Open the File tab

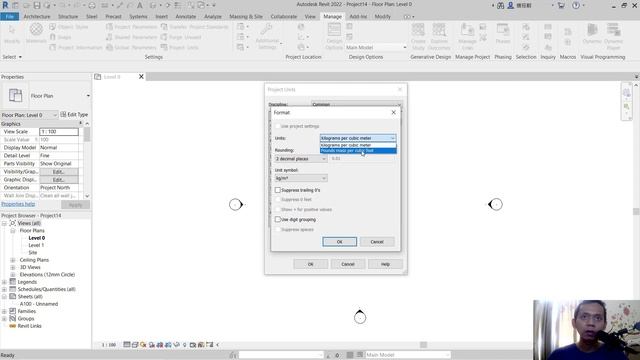(9, 17)
